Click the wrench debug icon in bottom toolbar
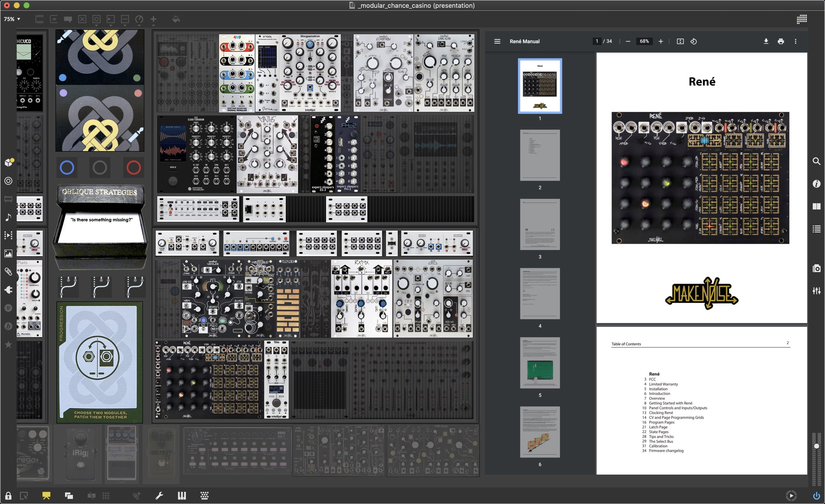The image size is (825, 504). 159,496
